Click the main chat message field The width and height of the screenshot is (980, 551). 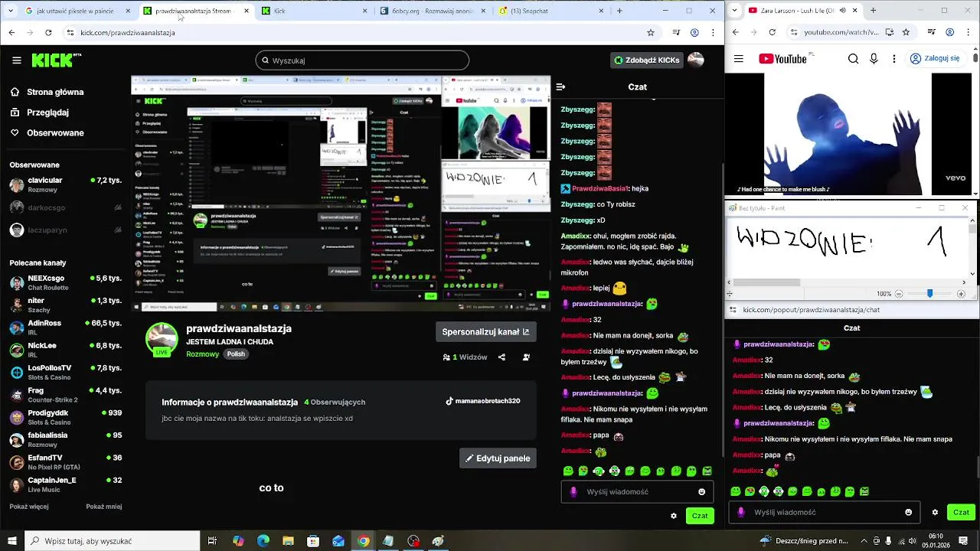(637, 492)
